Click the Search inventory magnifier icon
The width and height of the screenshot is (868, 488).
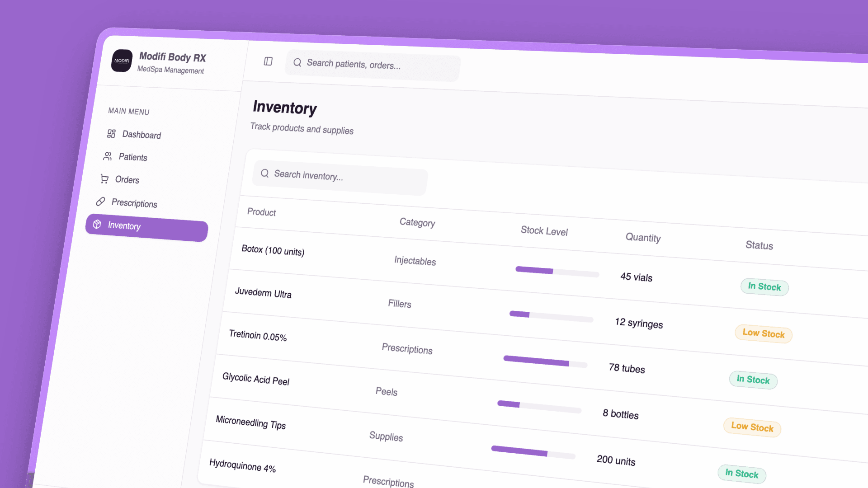[x=264, y=173]
